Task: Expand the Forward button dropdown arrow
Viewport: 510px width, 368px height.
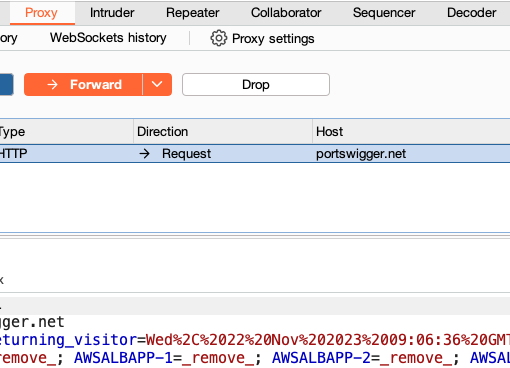Action: (x=157, y=85)
